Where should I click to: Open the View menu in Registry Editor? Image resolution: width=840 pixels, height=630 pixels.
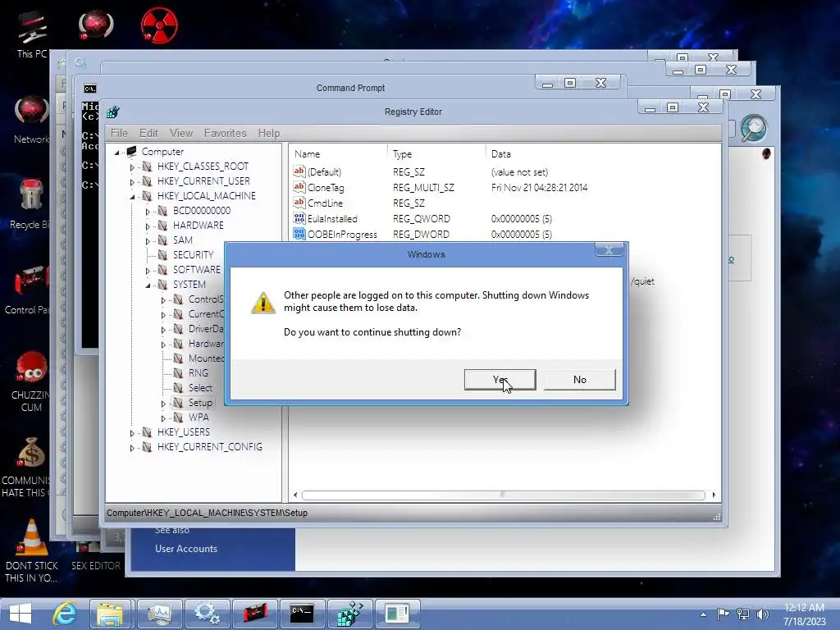(x=181, y=133)
